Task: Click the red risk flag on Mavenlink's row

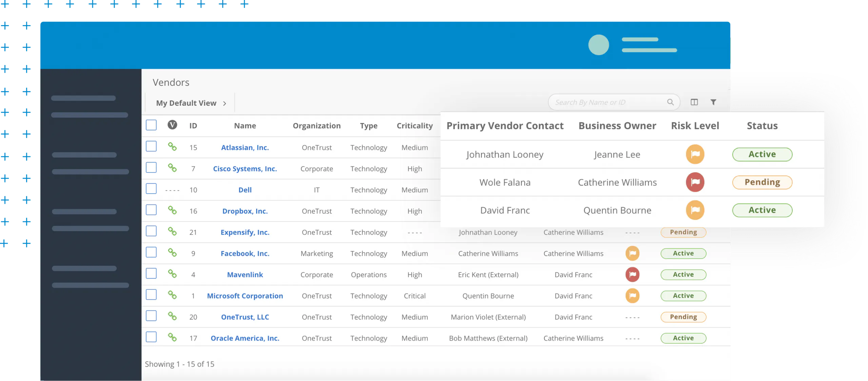Action: [632, 275]
